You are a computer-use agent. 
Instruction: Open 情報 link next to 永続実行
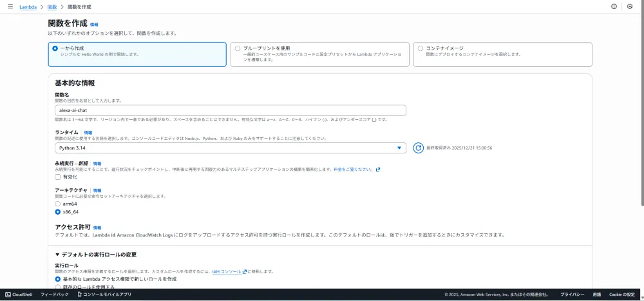coord(97,163)
